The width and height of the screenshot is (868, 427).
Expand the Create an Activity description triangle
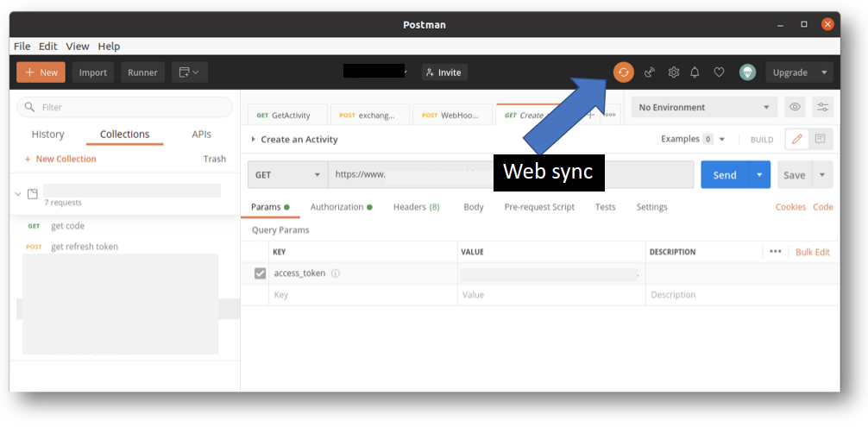(x=253, y=140)
